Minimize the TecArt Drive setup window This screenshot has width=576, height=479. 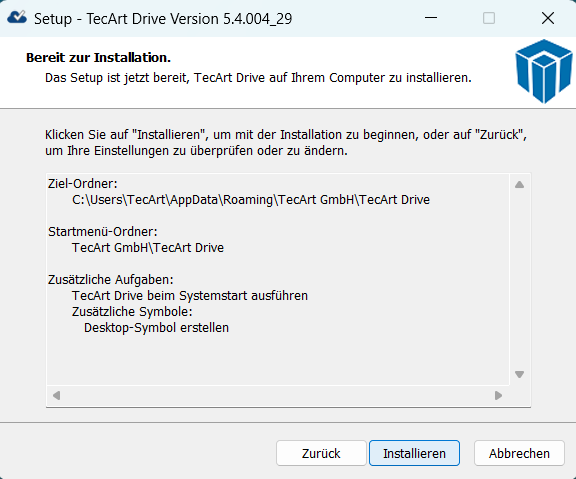[431, 18]
